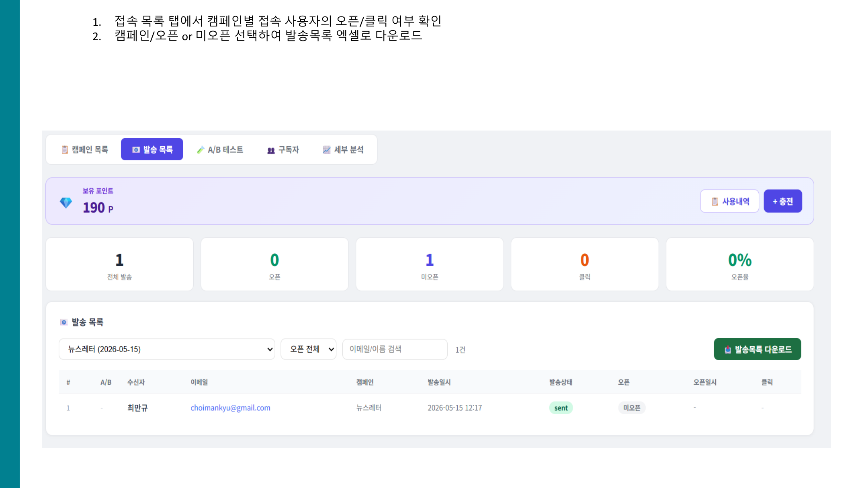Viewport: 868px width, 488px height.
Task: Click the 사용내역 button
Action: (729, 201)
